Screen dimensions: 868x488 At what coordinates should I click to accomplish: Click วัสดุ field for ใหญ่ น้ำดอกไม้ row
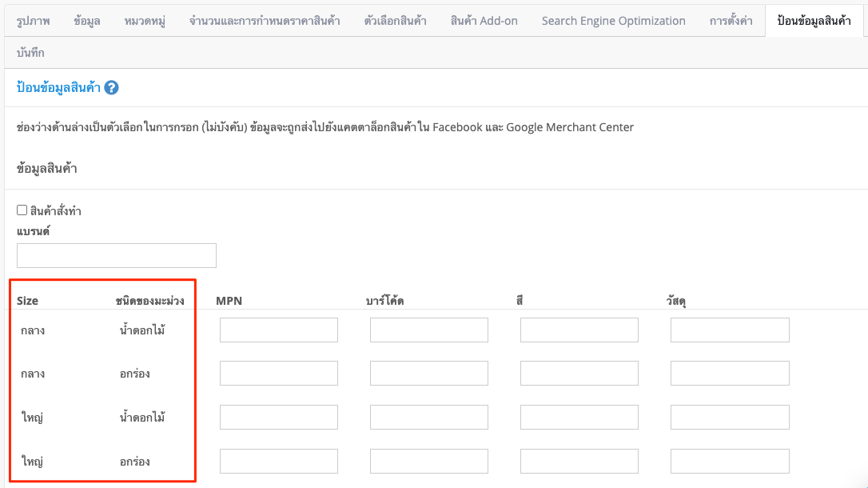pos(730,417)
